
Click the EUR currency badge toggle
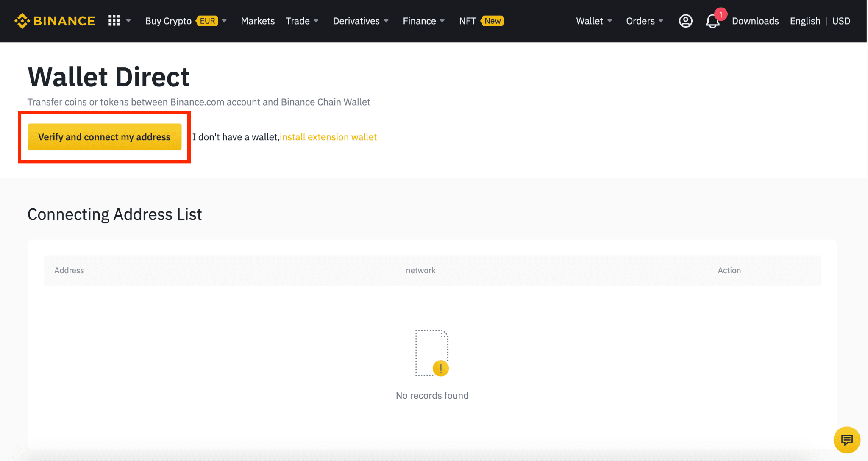pos(206,21)
